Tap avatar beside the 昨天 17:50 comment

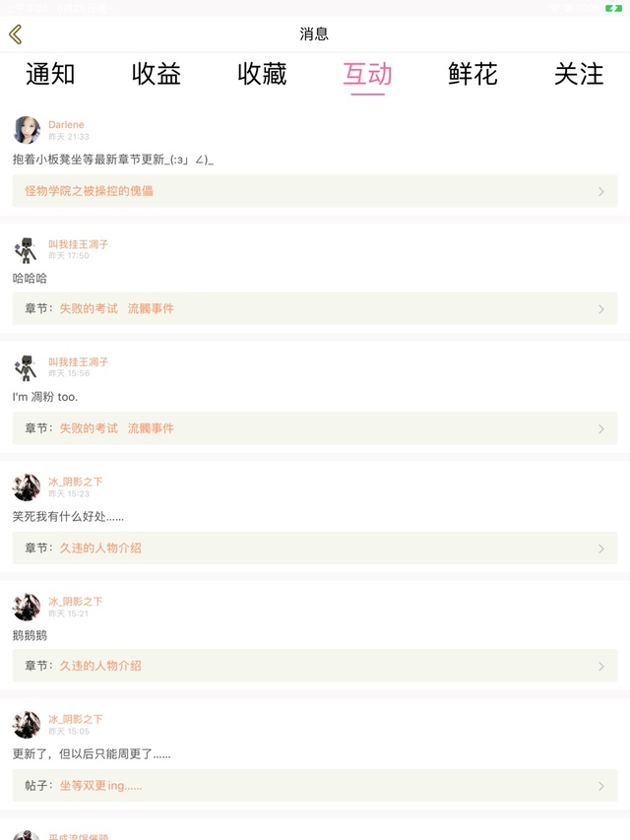point(27,249)
